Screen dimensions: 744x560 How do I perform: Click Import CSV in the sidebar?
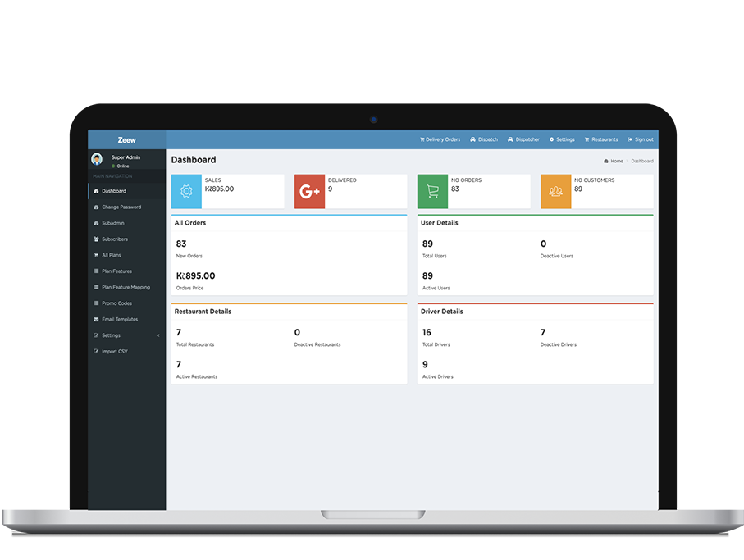click(114, 352)
